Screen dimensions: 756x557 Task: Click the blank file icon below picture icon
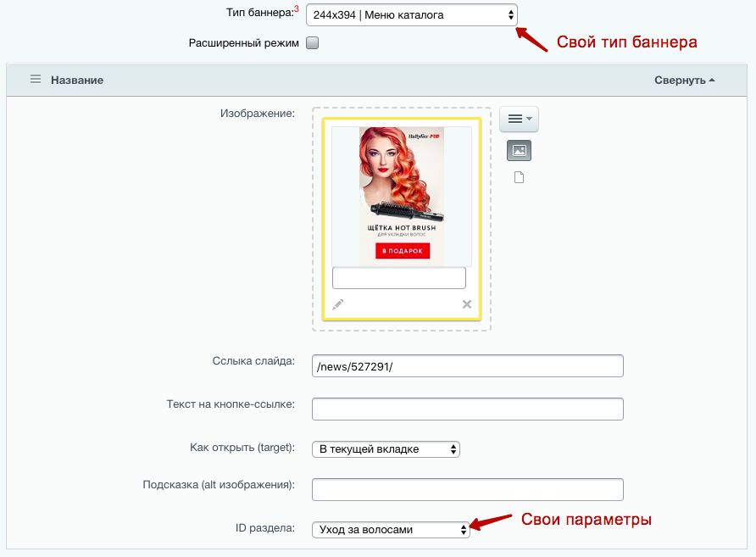pos(519,177)
